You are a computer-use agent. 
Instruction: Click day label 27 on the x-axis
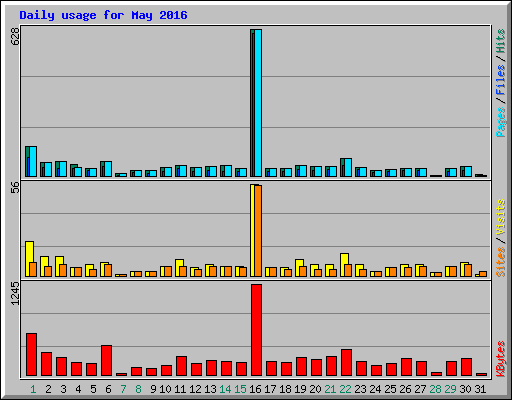(420, 389)
